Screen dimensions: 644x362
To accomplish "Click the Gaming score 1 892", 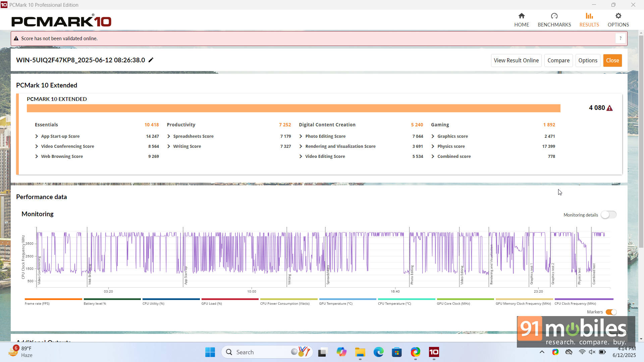I will 549,125.
